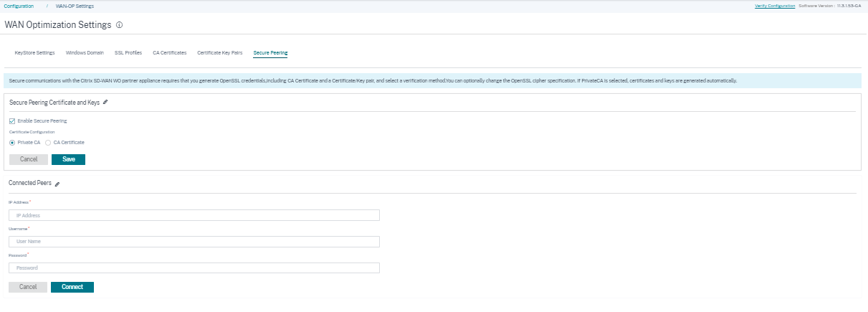The height and width of the screenshot is (312, 868).
Task: Select the Secure Peering tab
Action: coord(270,52)
